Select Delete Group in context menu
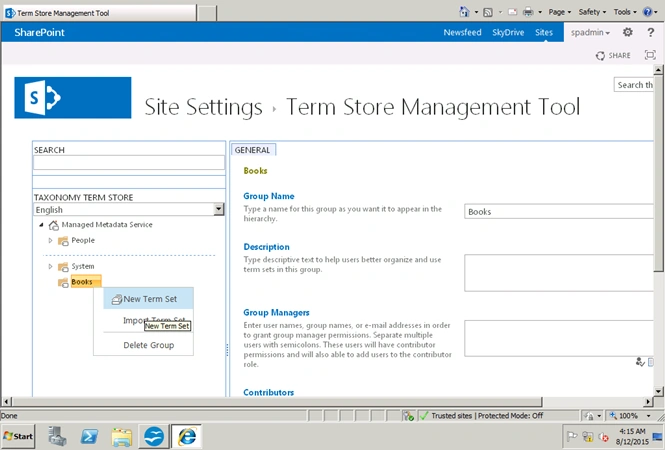This screenshot has width=665, height=450. [x=148, y=345]
